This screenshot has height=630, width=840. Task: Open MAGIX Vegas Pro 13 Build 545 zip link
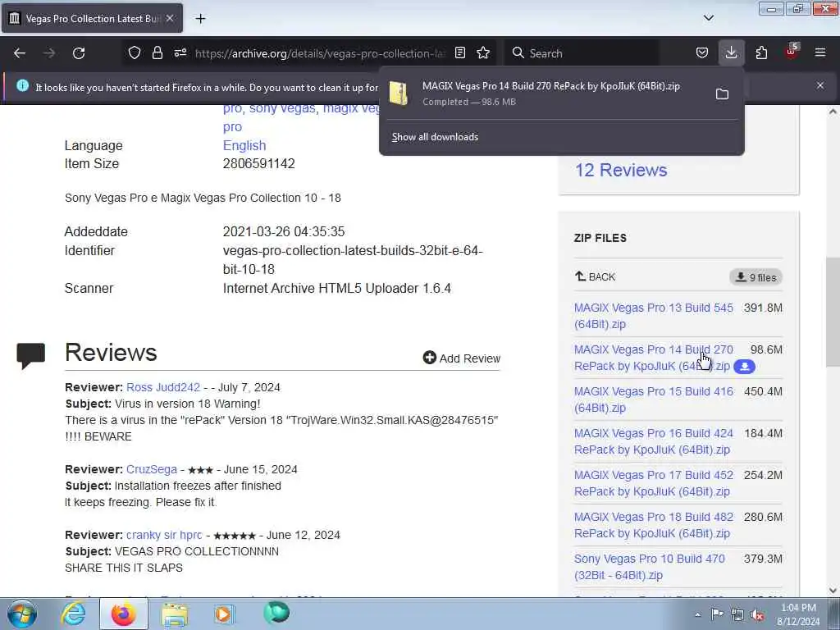coord(654,316)
